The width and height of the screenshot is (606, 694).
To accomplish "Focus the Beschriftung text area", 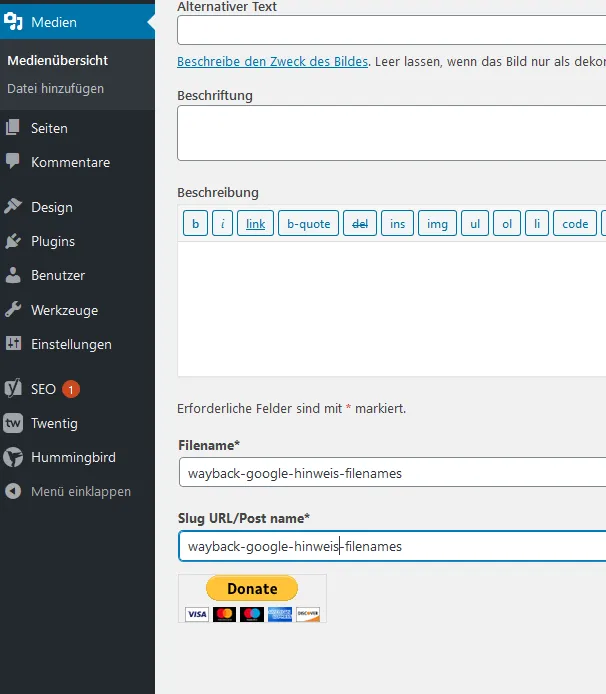I will [391, 133].
